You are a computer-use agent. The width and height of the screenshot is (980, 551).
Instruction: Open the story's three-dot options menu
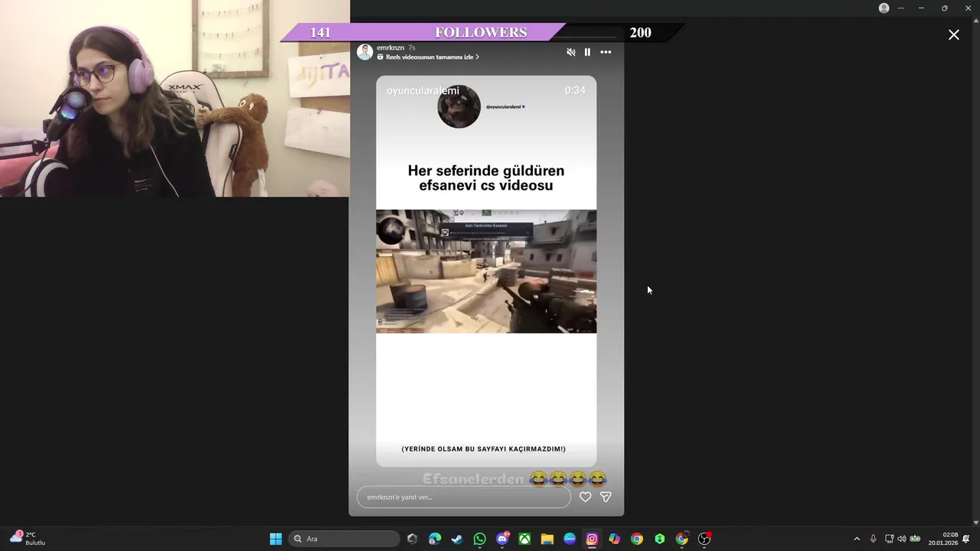pos(606,52)
